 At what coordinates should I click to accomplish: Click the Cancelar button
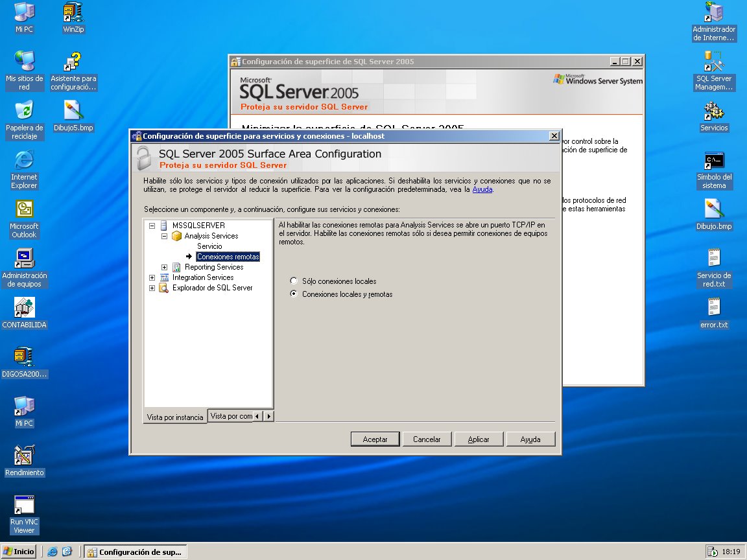pos(427,439)
